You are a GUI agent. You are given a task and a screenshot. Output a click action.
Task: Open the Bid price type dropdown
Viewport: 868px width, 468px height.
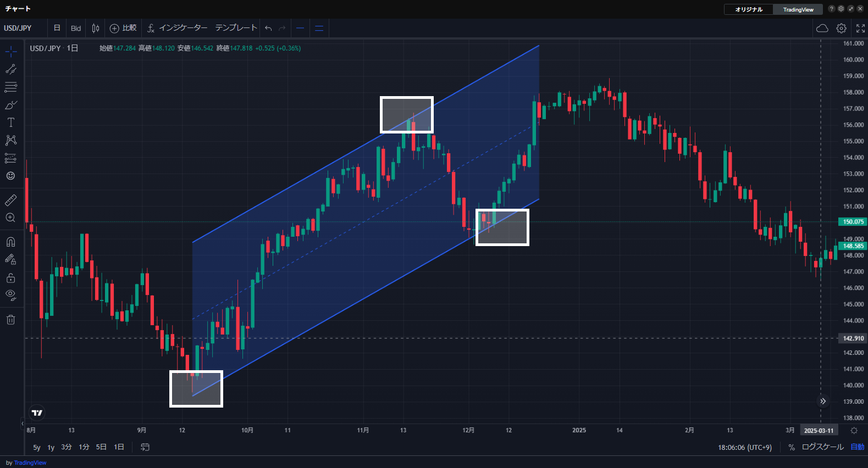[x=76, y=28]
